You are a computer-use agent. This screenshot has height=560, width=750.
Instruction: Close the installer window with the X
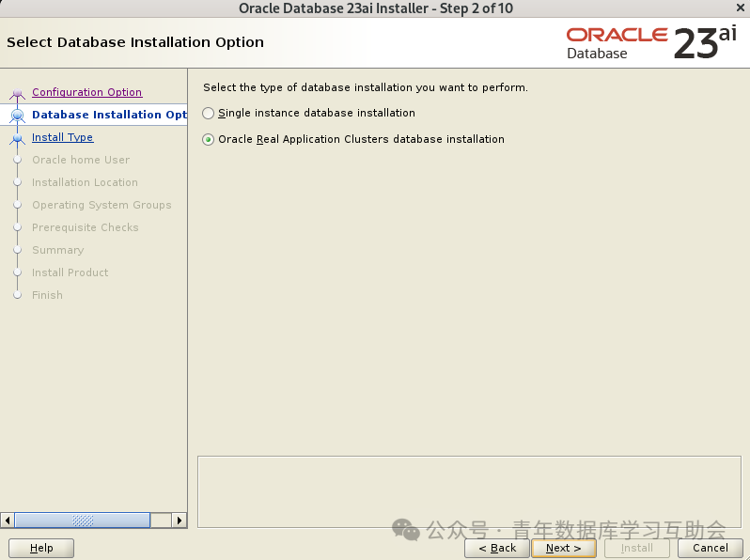coord(740,8)
